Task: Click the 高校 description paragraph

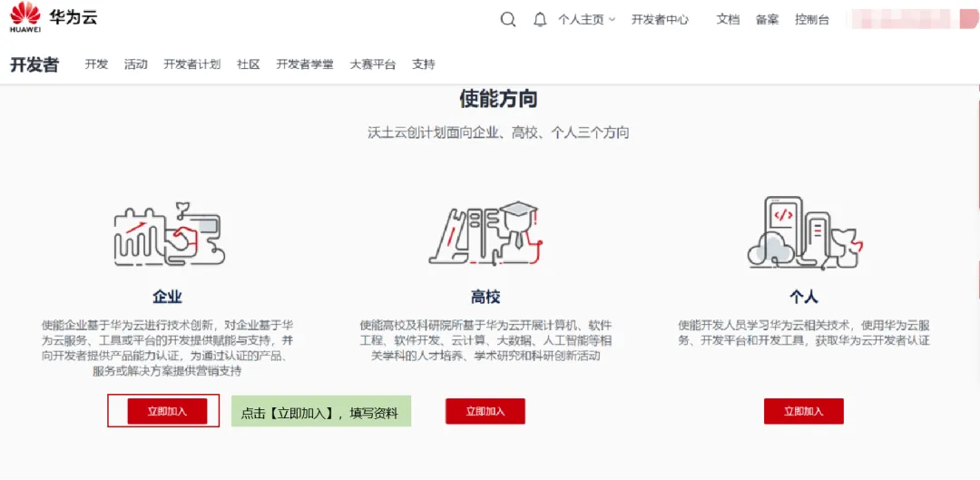Action: pos(485,340)
